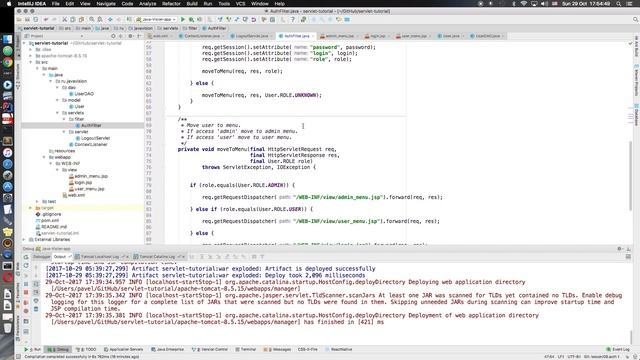
Task: Switch to LogoutServlet.java editor tab
Action: 252,36
